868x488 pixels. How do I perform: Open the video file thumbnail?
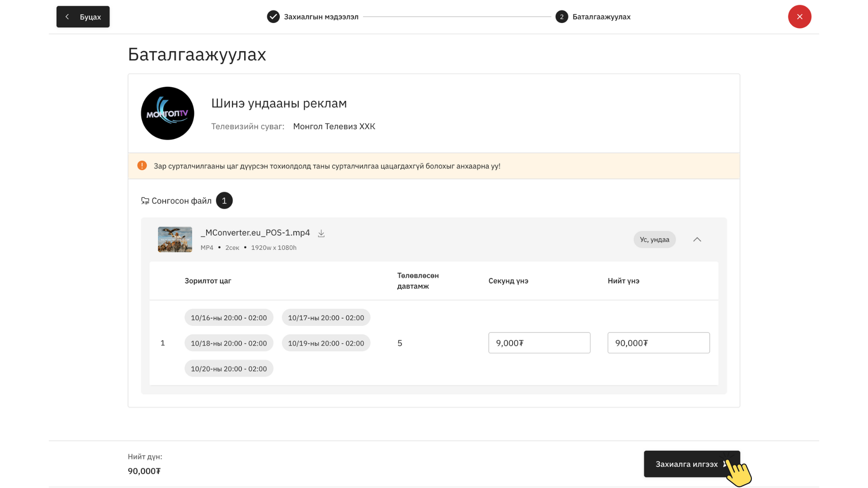(x=175, y=239)
